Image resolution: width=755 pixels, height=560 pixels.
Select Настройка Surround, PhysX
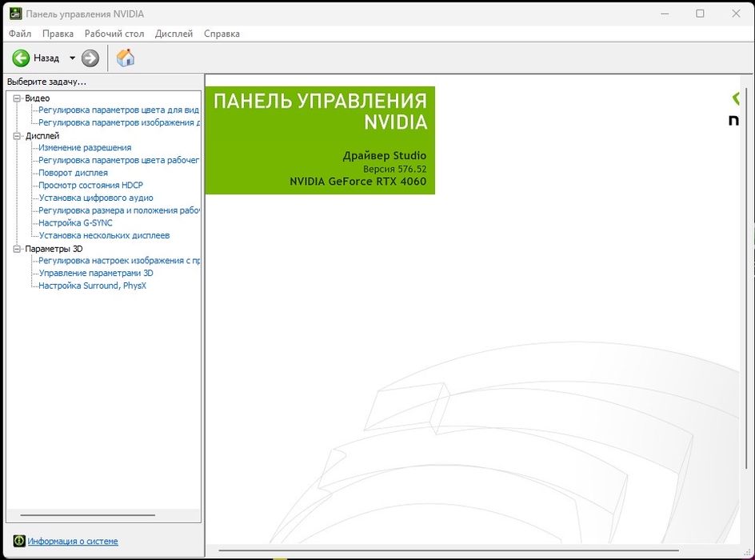[x=92, y=286]
